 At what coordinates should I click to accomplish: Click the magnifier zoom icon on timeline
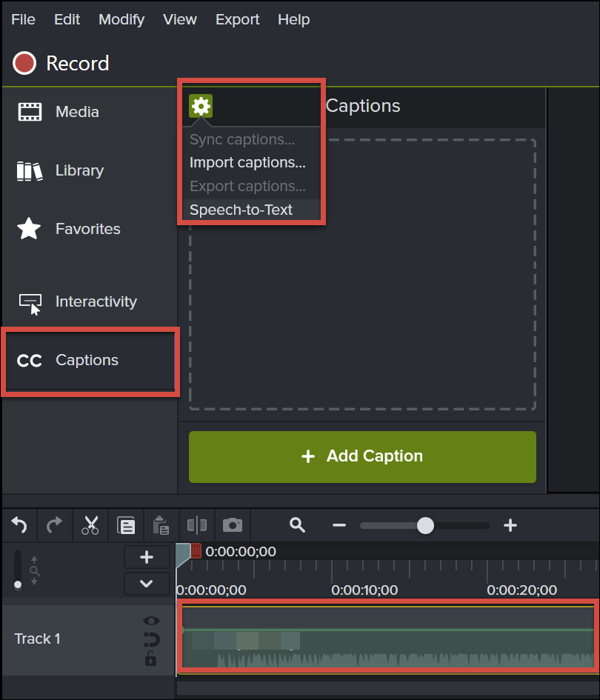pos(298,525)
